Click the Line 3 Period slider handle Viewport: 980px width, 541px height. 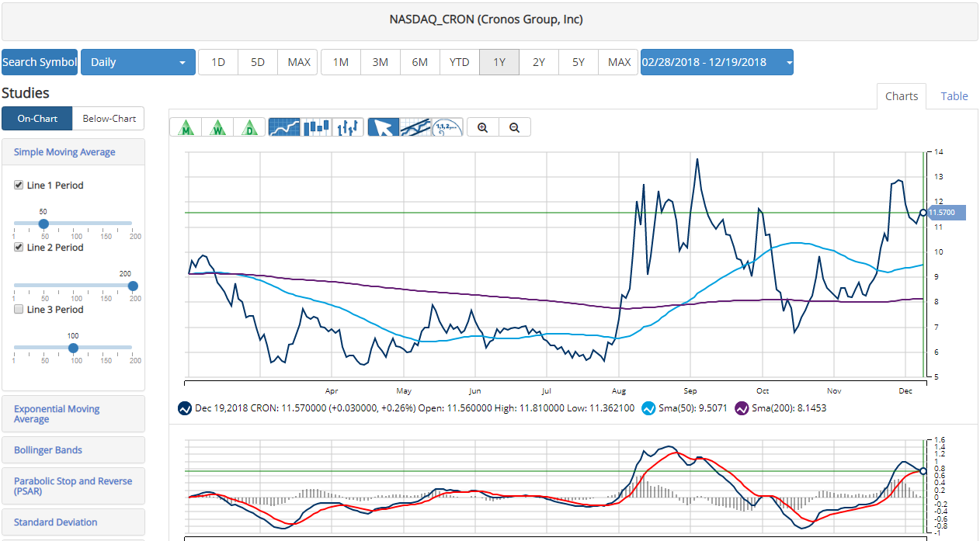(x=73, y=348)
